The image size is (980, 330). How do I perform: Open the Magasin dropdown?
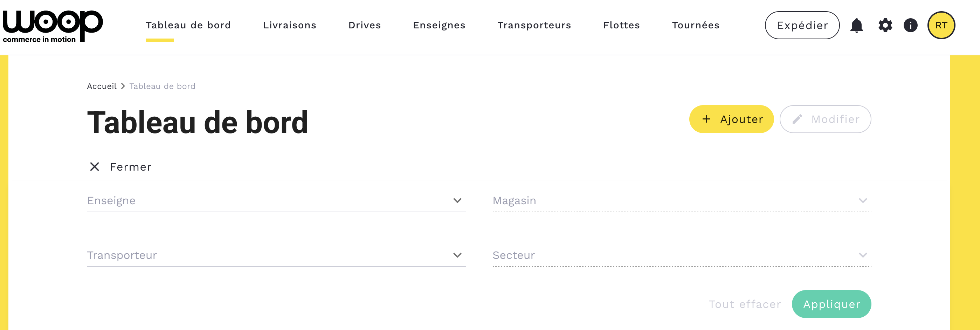tap(862, 201)
